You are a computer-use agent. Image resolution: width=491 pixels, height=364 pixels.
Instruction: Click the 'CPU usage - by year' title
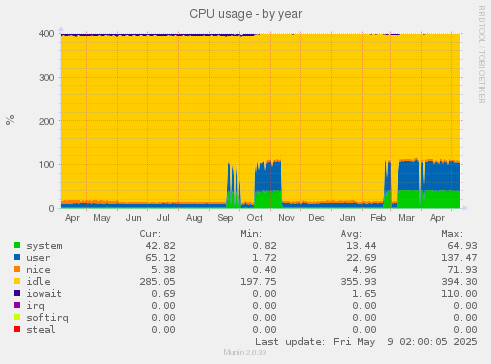click(x=246, y=14)
